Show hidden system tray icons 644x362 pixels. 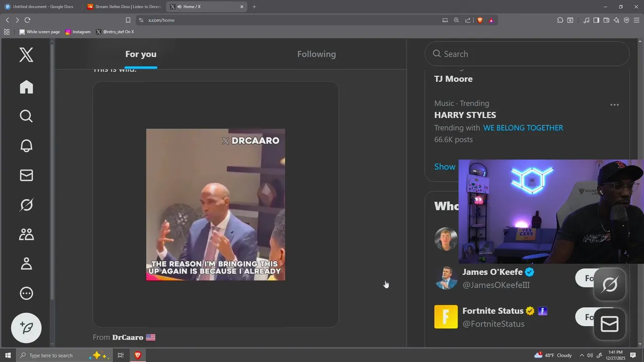(x=582, y=355)
